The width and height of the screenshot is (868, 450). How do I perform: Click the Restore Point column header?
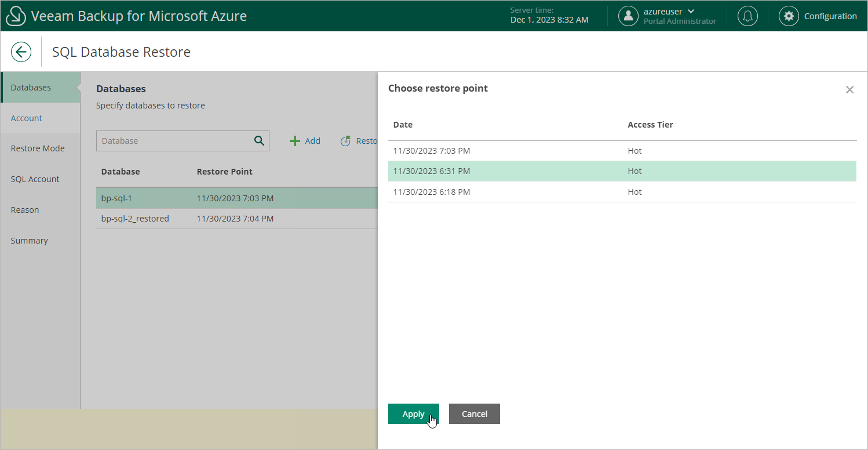pyautogui.click(x=225, y=172)
